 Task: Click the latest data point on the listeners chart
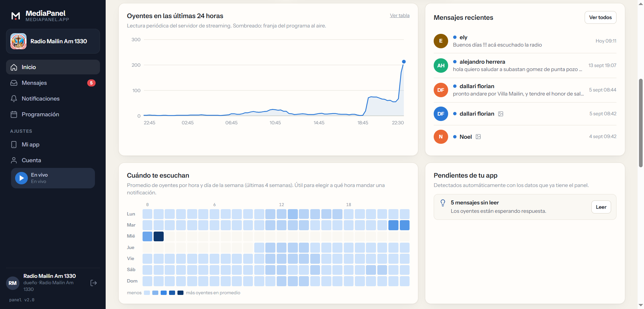(x=404, y=62)
